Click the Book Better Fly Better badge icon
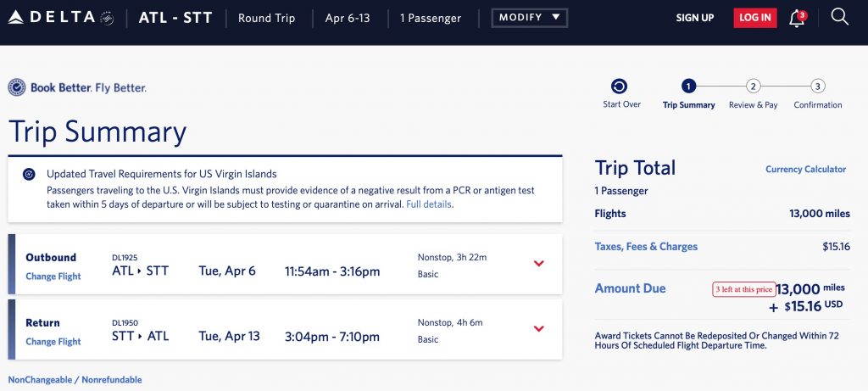Viewport: 868px width, 391px height. pos(16,87)
